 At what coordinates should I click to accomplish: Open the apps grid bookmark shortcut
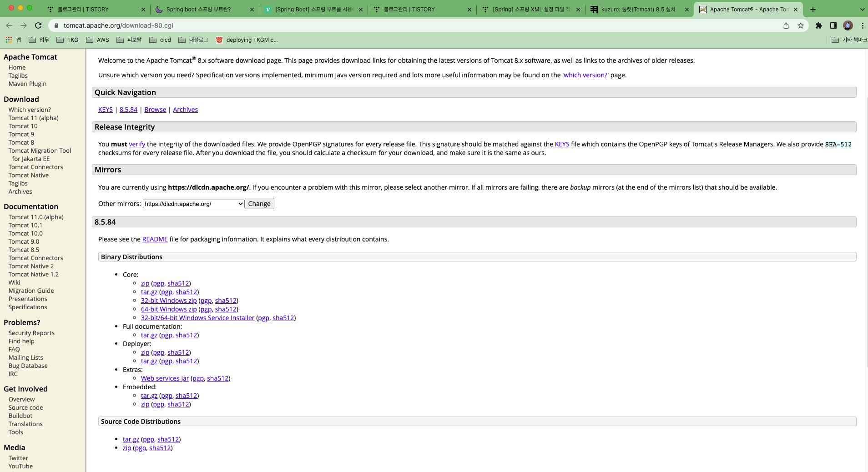(13, 40)
